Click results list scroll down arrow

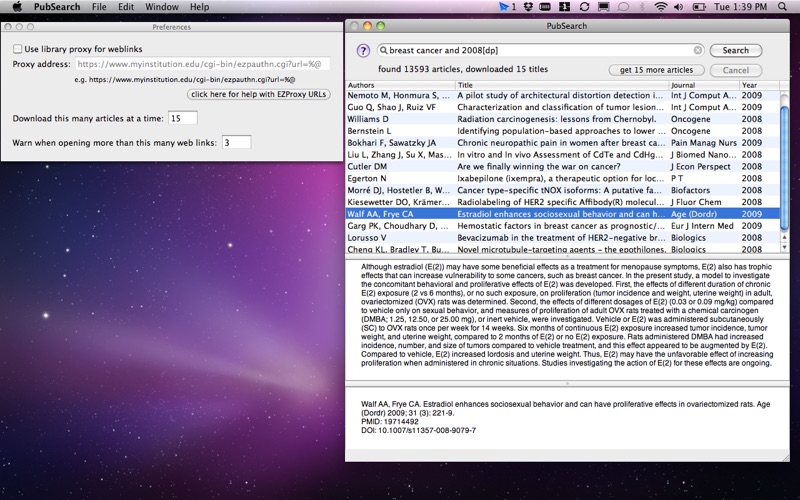tap(784, 247)
